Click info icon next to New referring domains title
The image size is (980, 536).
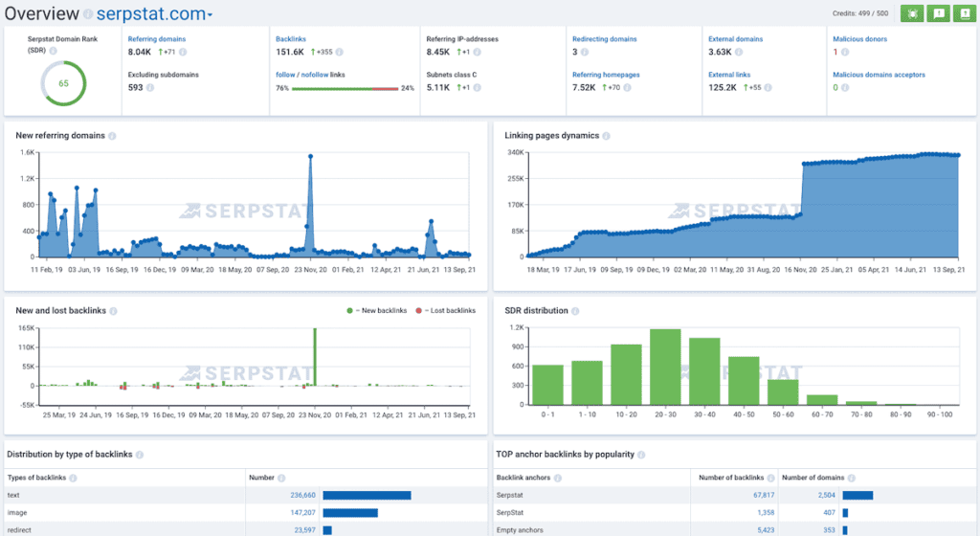click(x=112, y=136)
